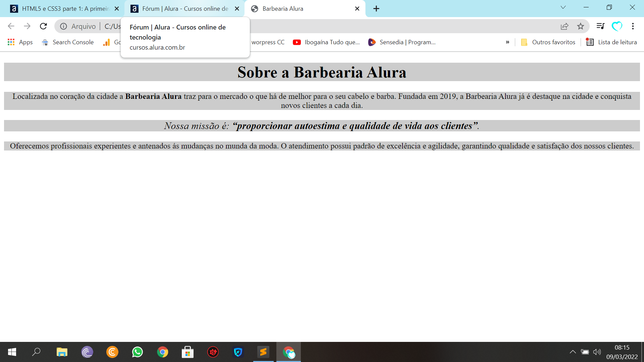Open a new browser tab
Viewport: 644px width, 362px height.
376,9
